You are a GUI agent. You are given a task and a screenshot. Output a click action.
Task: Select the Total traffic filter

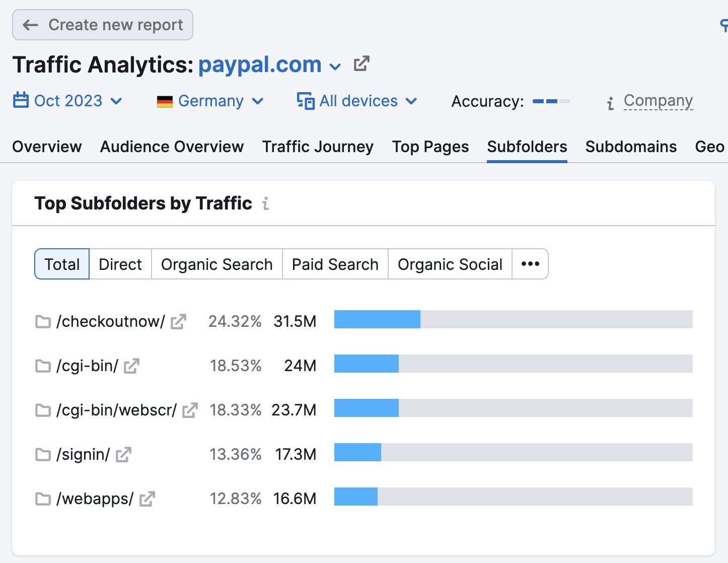pyautogui.click(x=62, y=264)
